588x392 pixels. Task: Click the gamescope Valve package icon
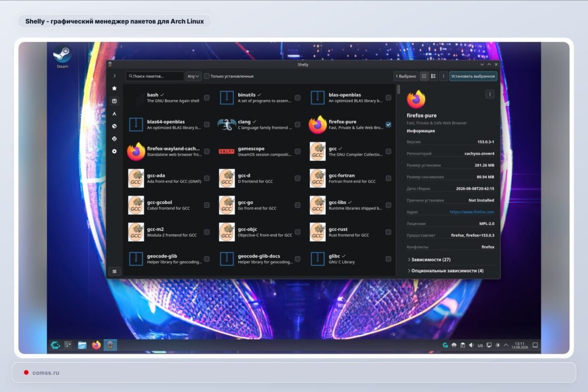tap(226, 151)
